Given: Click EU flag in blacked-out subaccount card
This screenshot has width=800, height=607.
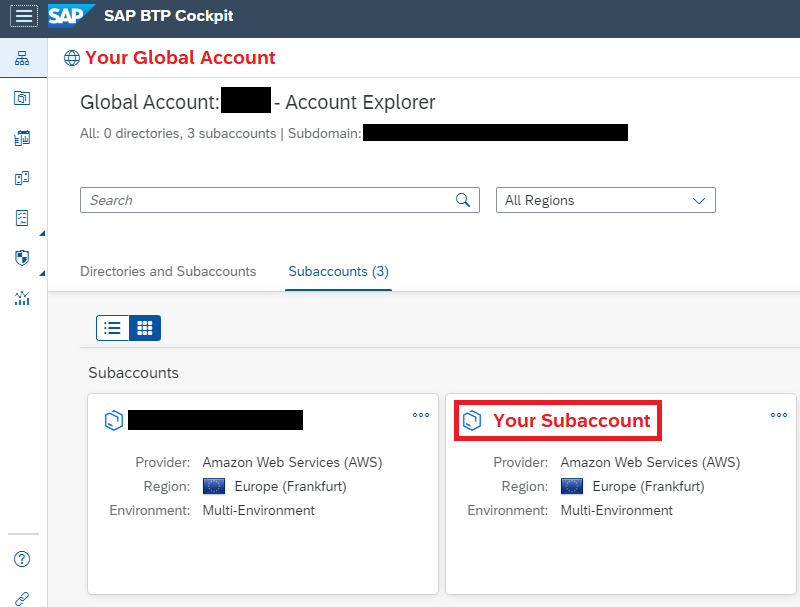Looking at the screenshot, I should click(x=214, y=486).
